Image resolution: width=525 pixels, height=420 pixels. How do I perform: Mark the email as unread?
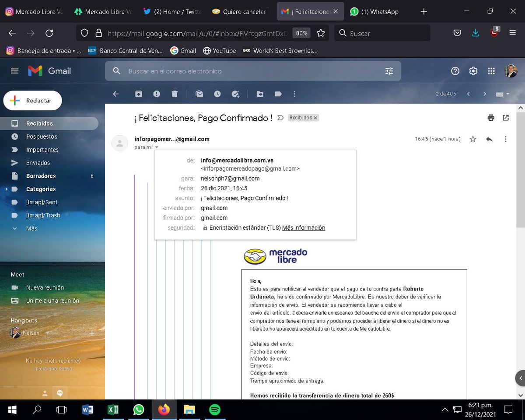click(199, 94)
